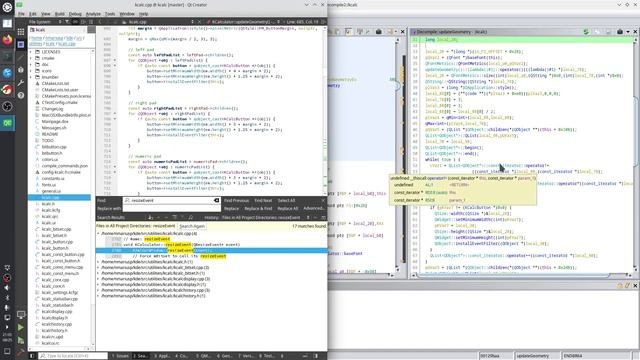640x360 pixels.
Task: Select README in the file tree
Action: click(50, 134)
